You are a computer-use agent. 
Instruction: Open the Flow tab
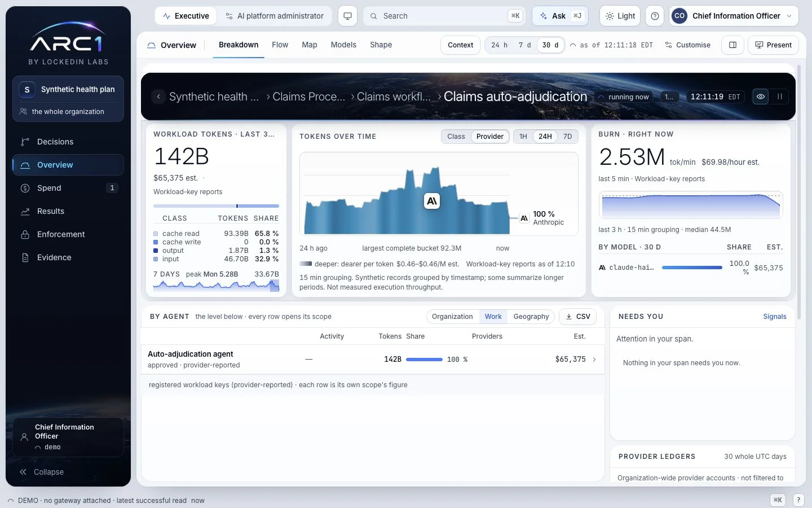click(280, 45)
